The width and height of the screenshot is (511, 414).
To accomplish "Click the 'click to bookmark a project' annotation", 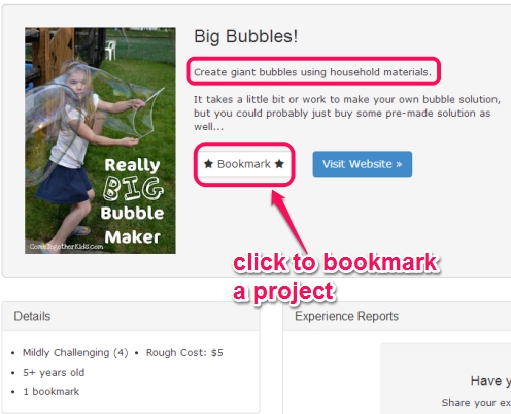I will [x=336, y=277].
